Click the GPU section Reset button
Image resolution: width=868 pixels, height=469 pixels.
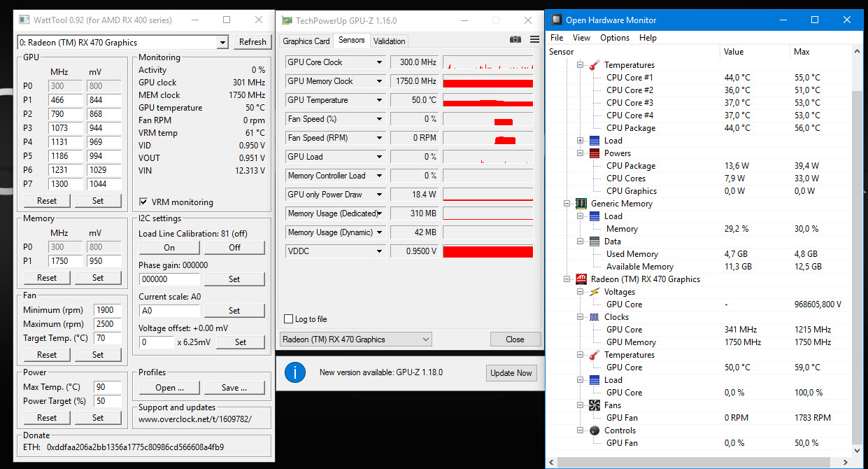(47, 201)
